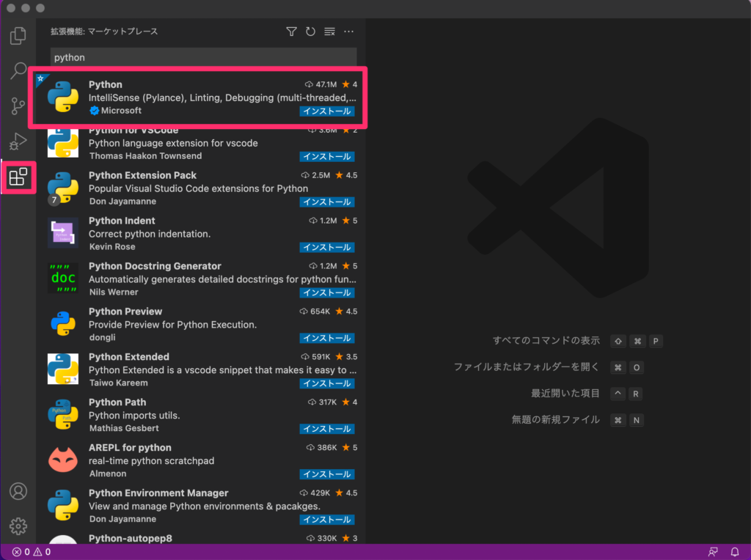Select the Extensions icon in the activity bar

(18, 177)
